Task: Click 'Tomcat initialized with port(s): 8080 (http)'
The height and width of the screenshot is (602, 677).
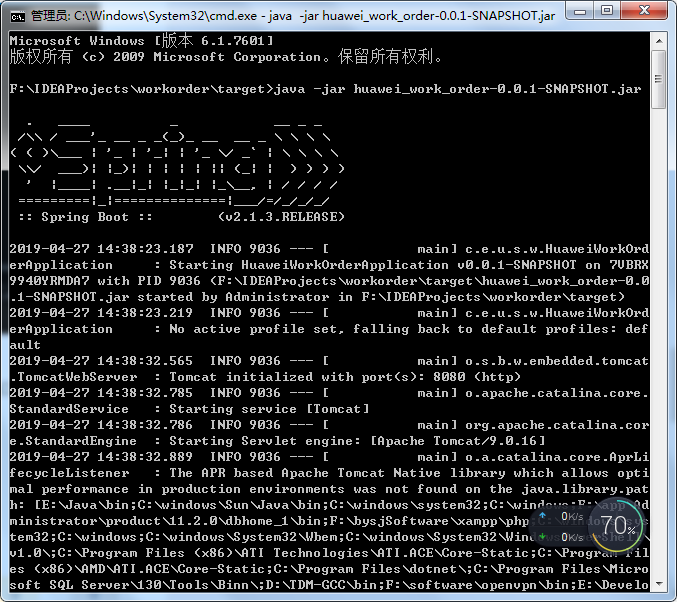Action: (345, 377)
